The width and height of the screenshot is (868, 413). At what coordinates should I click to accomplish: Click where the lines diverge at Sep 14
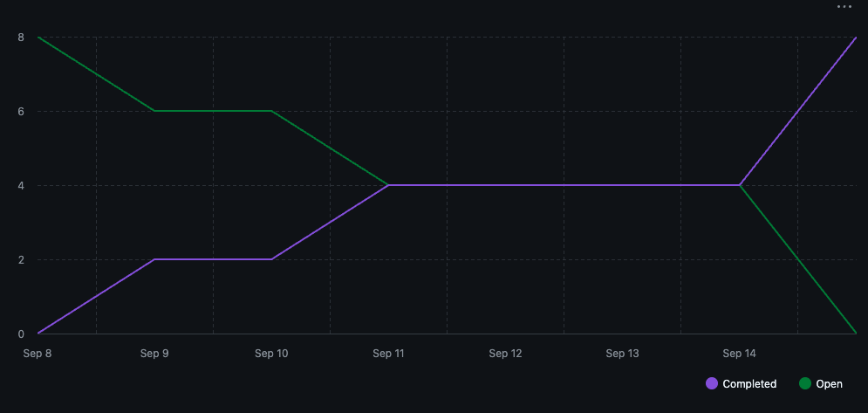coord(740,185)
